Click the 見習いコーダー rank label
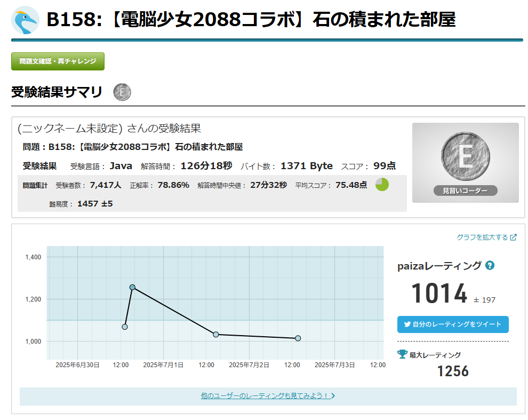This screenshot has width=528, height=420. 465,191
